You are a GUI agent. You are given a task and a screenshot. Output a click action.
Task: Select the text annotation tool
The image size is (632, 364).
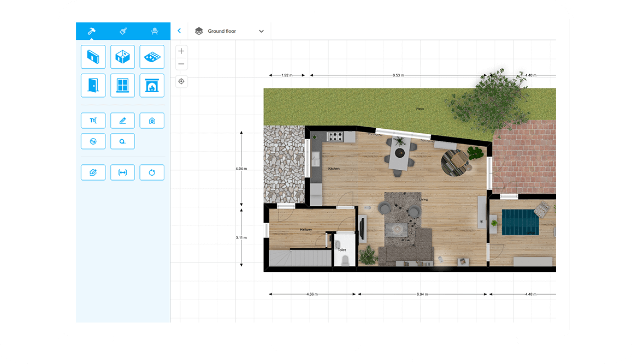coord(93,121)
